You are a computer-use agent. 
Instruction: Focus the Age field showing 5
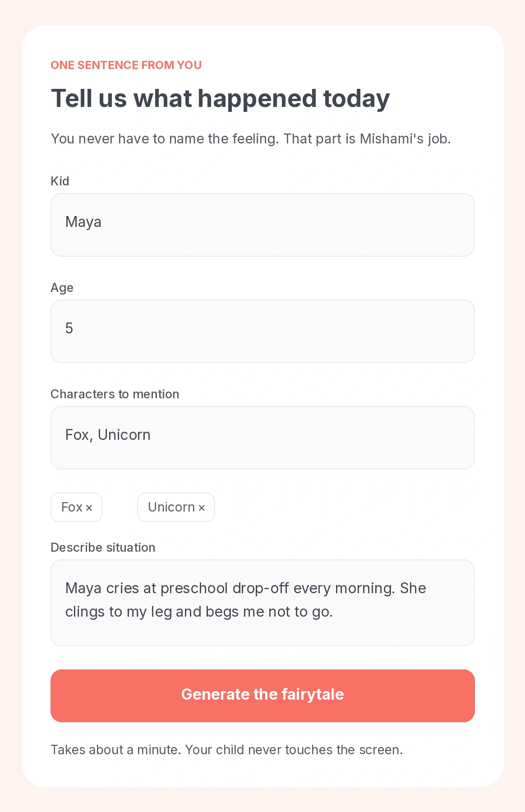tap(262, 332)
